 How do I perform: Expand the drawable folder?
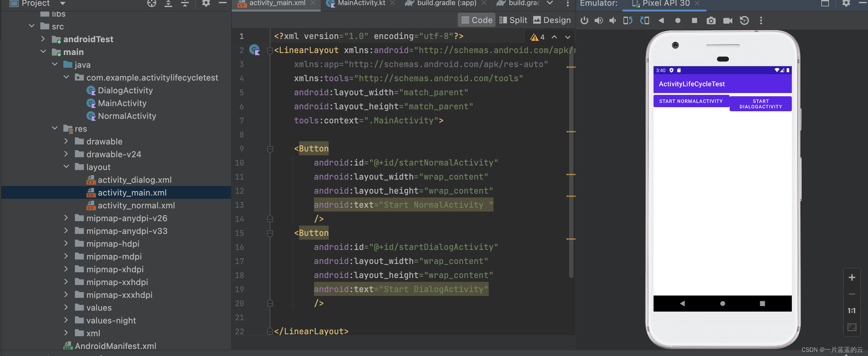[66, 141]
